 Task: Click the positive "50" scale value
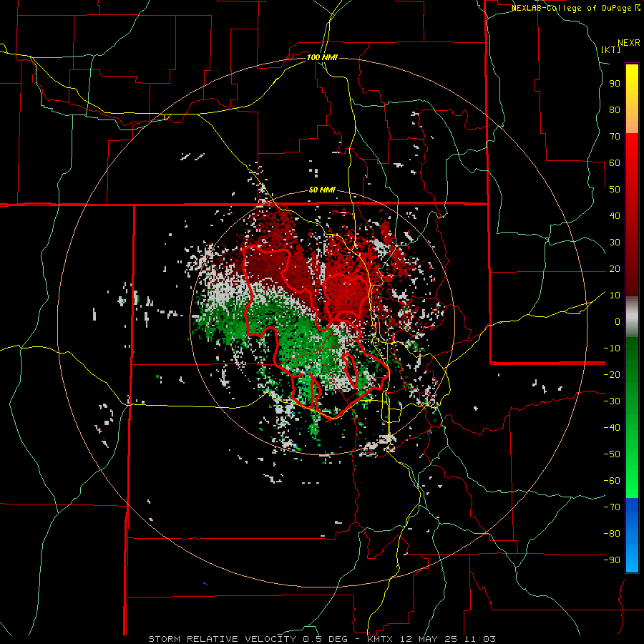tap(615, 190)
